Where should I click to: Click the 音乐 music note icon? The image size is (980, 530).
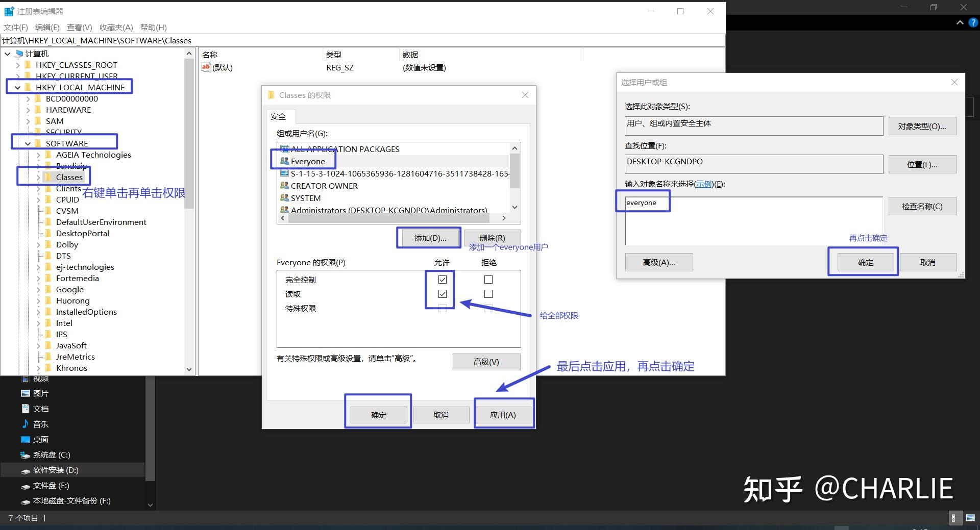[x=26, y=424]
